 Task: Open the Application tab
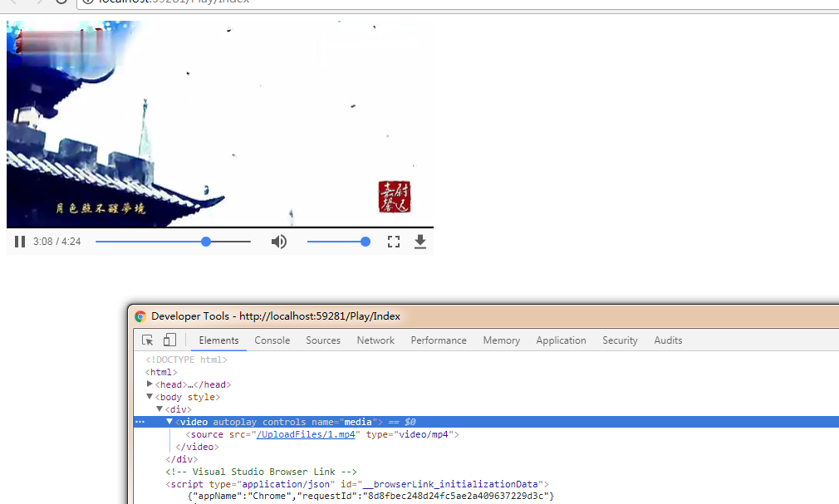(x=562, y=340)
